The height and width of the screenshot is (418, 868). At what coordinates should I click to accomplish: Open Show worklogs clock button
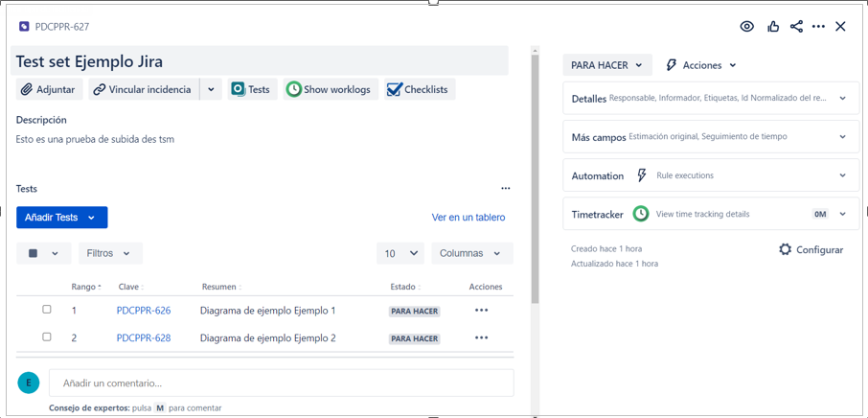point(329,89)
